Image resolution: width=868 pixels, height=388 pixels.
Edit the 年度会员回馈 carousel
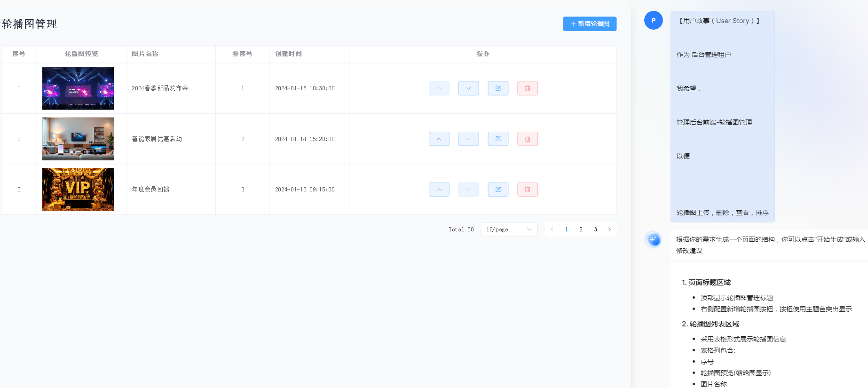click(x=498, y=190)
